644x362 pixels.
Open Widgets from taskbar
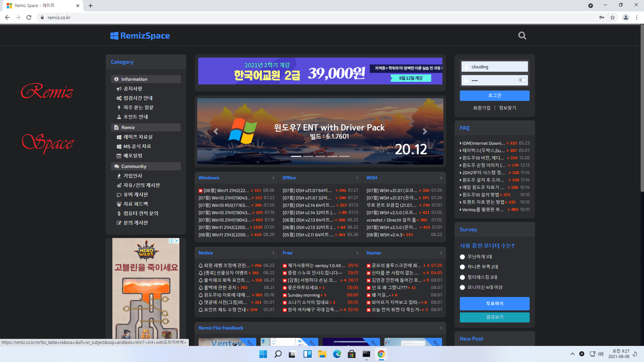(308, 354)
